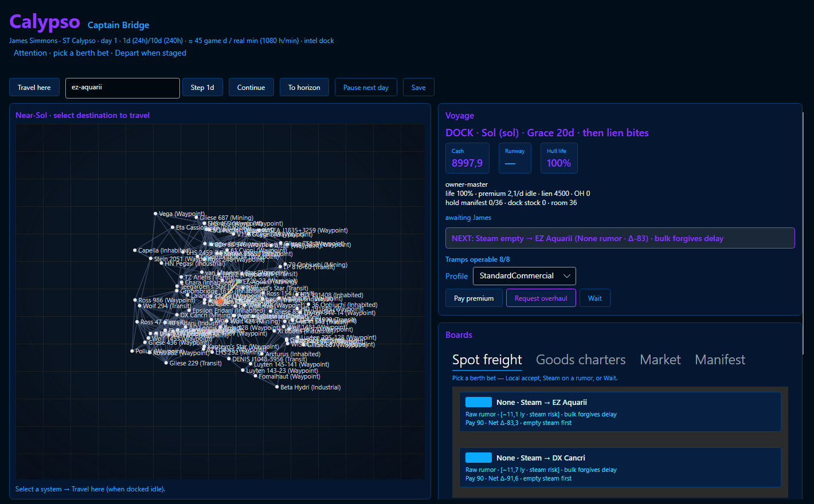Select Luyten 145-141 (Waypoint) star node
The image size is (814, 504).
tap(251, 364)
